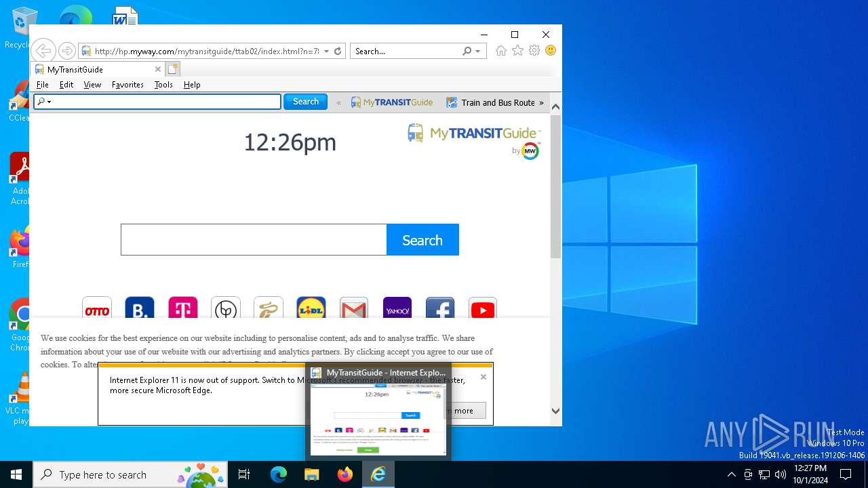Open the volume control in system tray
Viewport: 868px width, 488px height.
pos(781,474)
